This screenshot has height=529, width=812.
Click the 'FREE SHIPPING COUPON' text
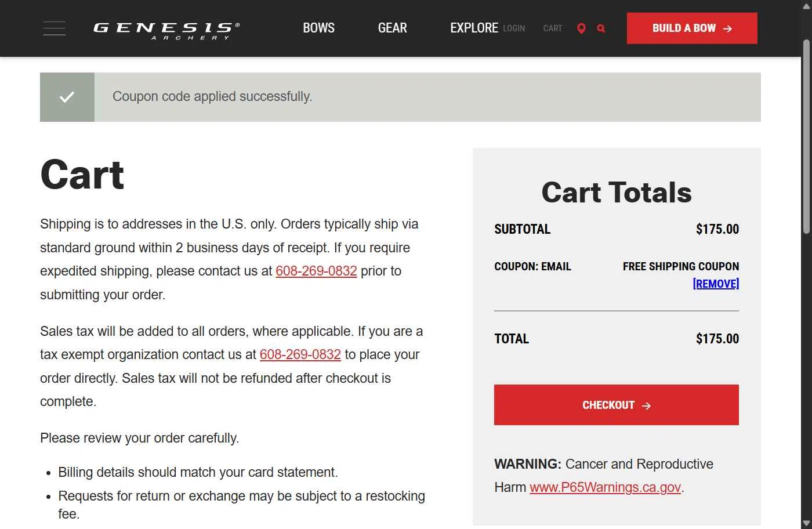[681, 266]
